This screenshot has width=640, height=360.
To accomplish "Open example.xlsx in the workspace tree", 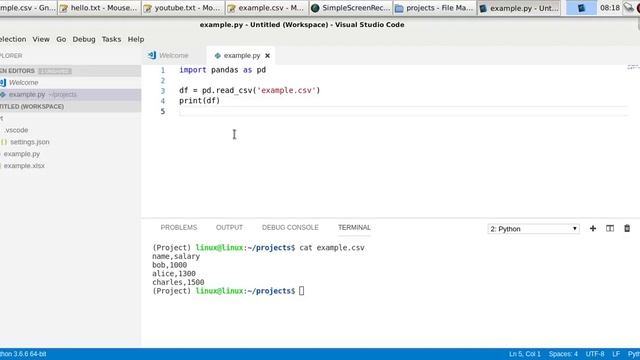I will pyautogui.click(x=24, y=166).
